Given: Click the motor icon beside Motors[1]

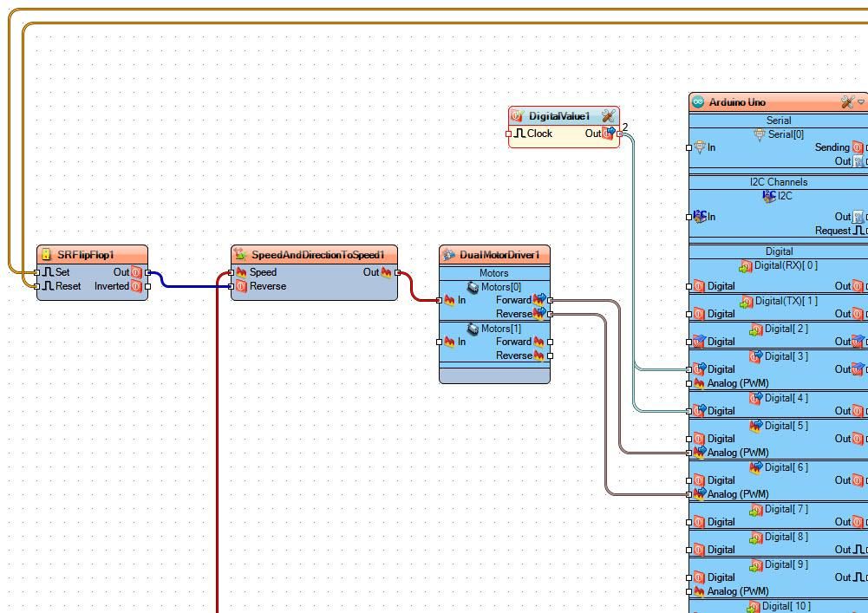Looking at the screenshot, I should coord(474,329).
